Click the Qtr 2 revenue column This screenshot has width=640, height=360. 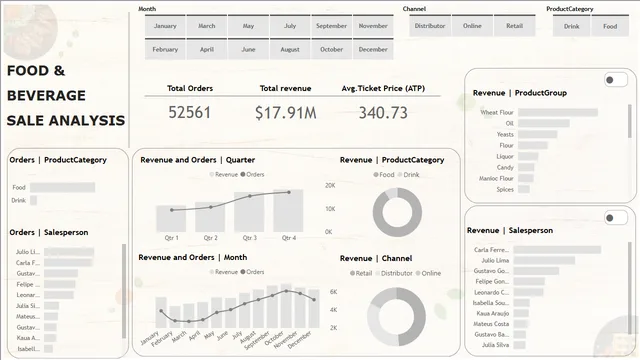[x=210, y=217]
